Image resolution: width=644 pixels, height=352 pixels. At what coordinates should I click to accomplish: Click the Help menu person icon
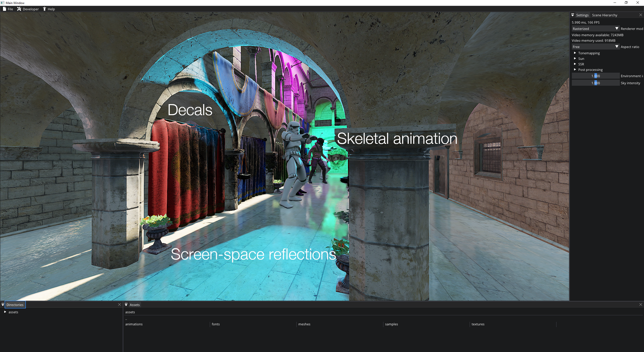click(x=45, y=9)
